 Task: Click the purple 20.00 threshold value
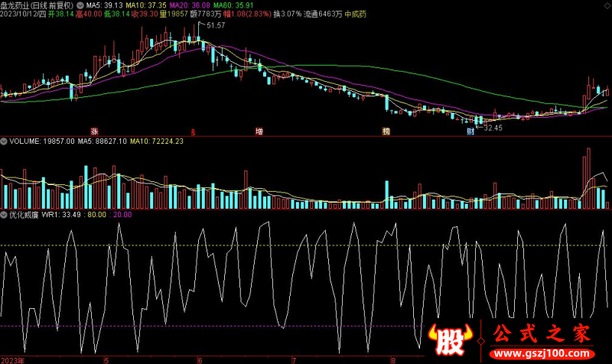click(x=122, y=215)
